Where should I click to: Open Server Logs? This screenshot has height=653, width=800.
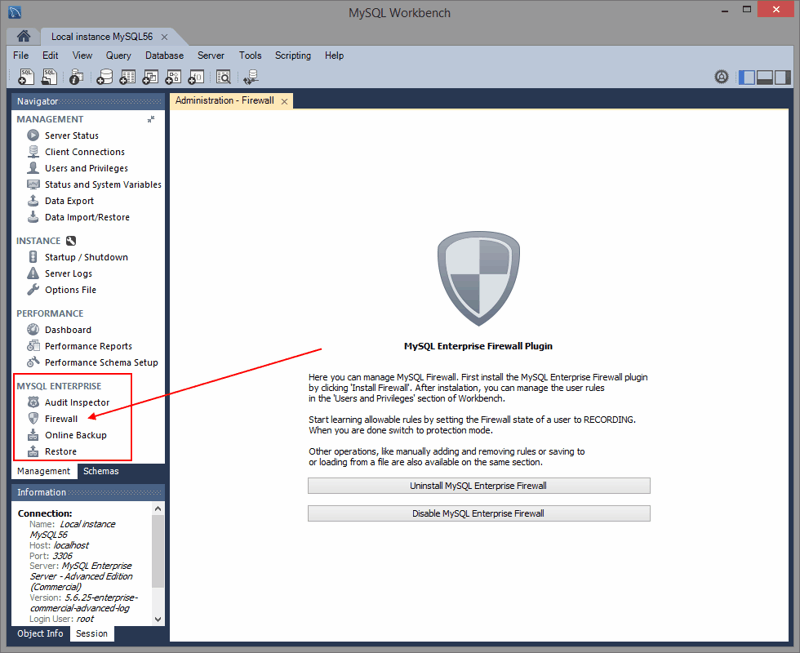(68, 273)
